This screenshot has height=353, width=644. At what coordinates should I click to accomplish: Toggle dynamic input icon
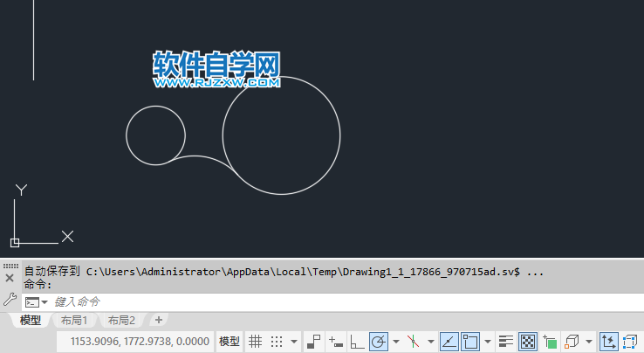[x=336, y=342]
